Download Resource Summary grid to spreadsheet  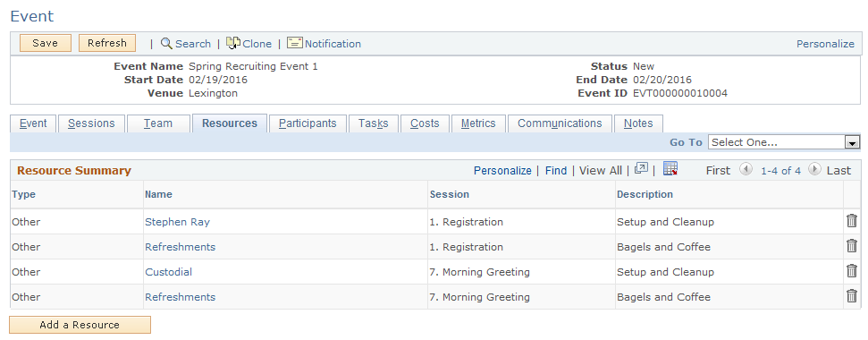pos(670,169)
